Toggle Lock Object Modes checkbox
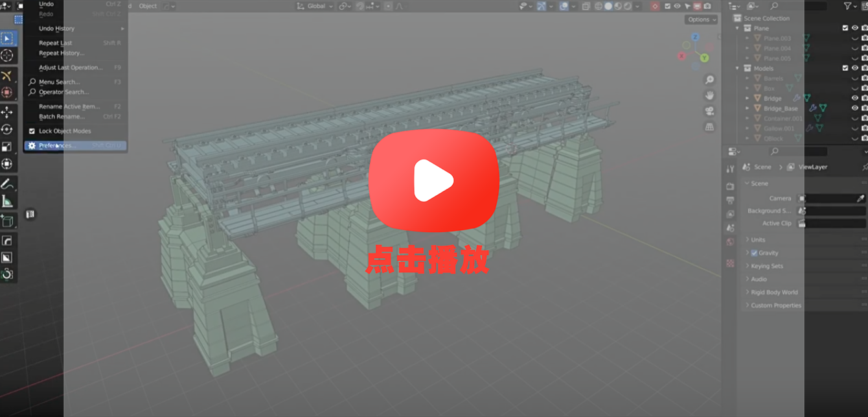 pos(32,131)
